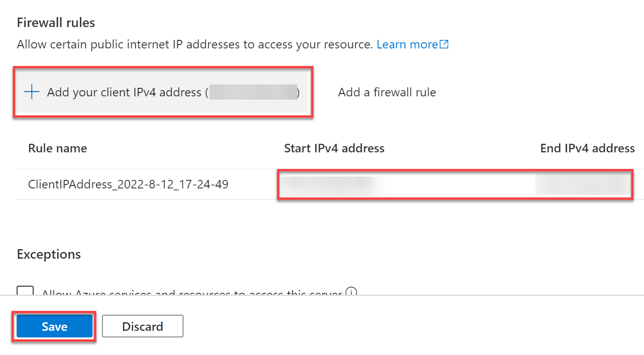Click the Allow Azure services label text
Screen dimensions: 644x355
tap(192, 292)
